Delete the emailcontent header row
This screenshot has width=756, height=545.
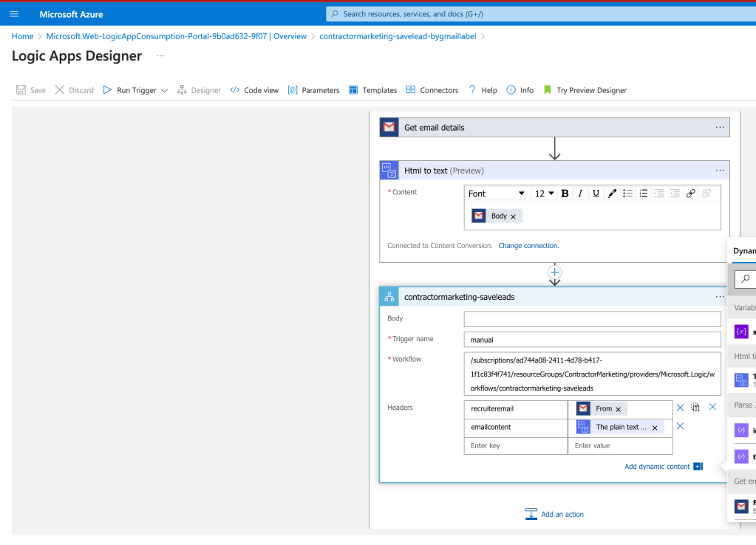681,426
